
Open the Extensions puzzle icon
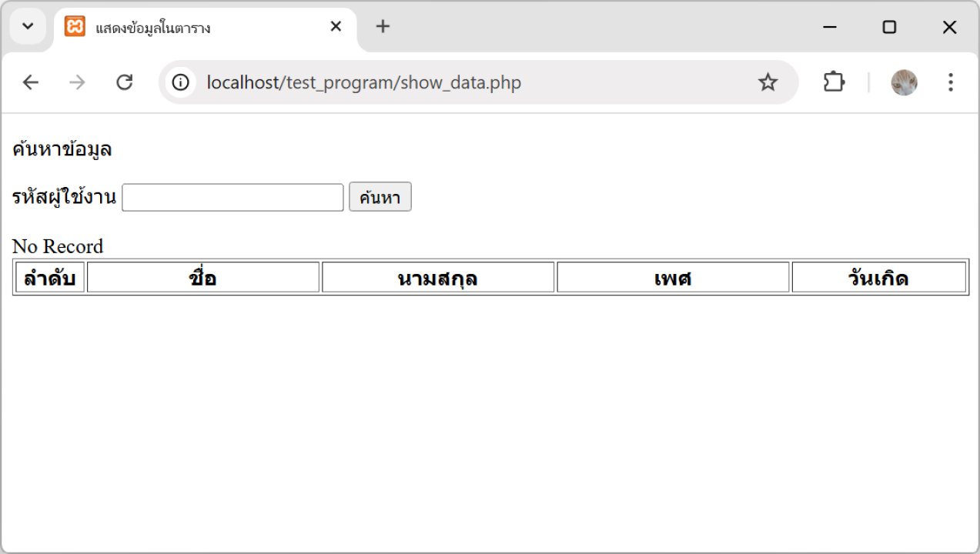click(x=834, y=82)
